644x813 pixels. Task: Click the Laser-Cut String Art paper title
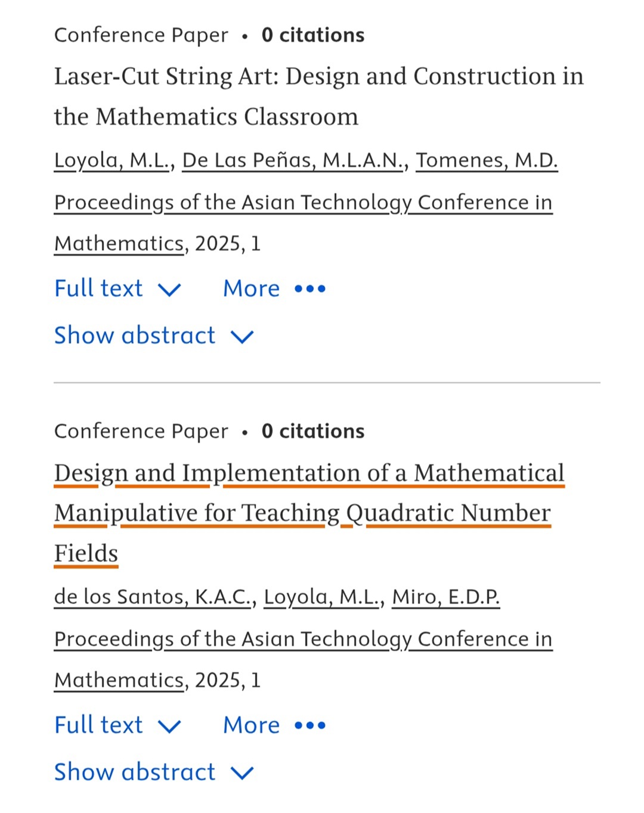point(318,77)
